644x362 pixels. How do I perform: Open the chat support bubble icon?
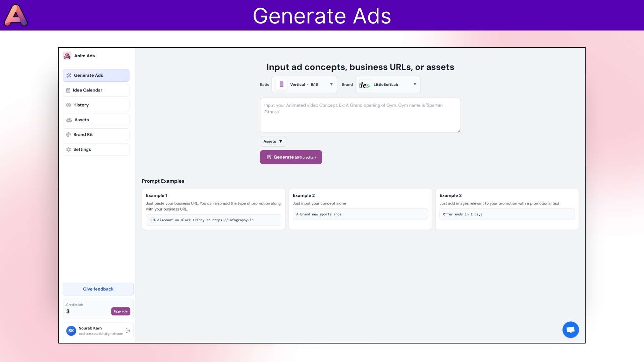pyautogui.click(x=571, y=329)
